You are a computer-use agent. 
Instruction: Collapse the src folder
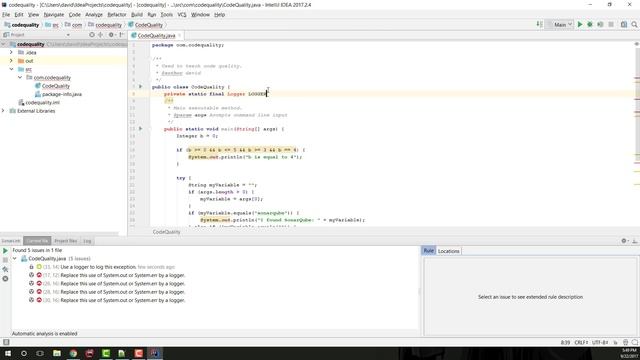[x=11, y=69]
